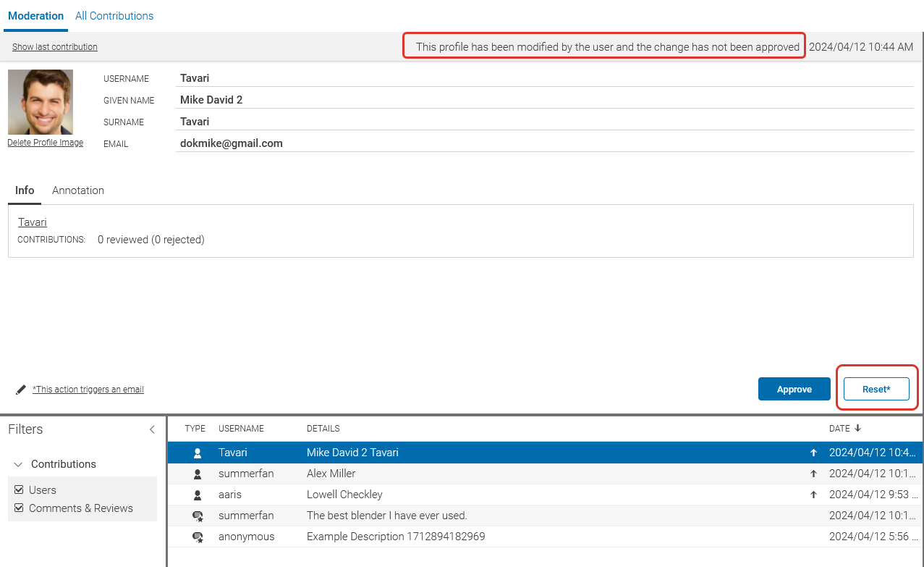Click the pencil icon near email notice
The image size is (924, 567).
point(21,390)
